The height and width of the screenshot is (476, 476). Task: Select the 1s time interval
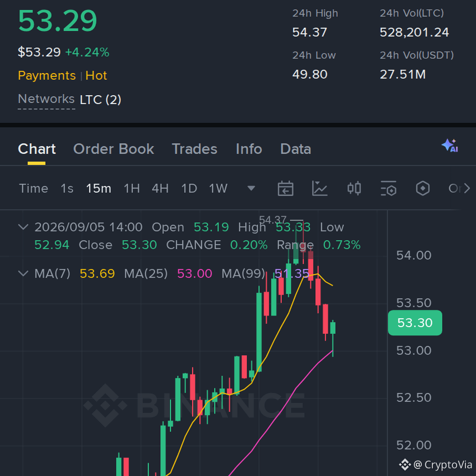point(67,189)
